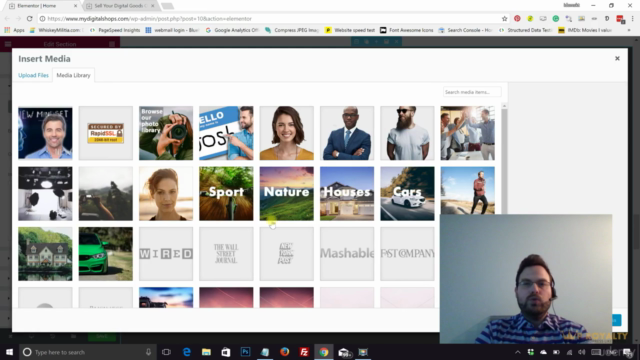Select the Mashable logo image

347,254
